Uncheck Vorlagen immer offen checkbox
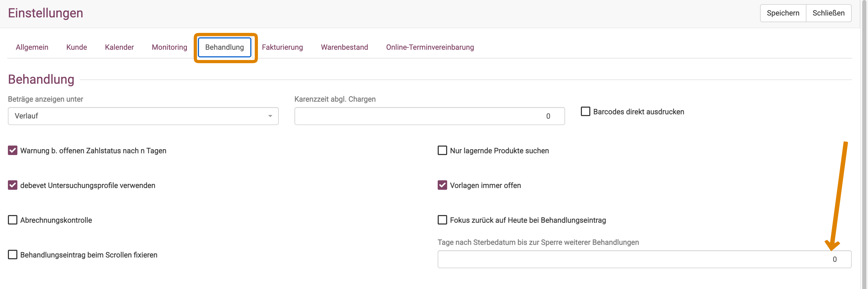 coord(442,185)
